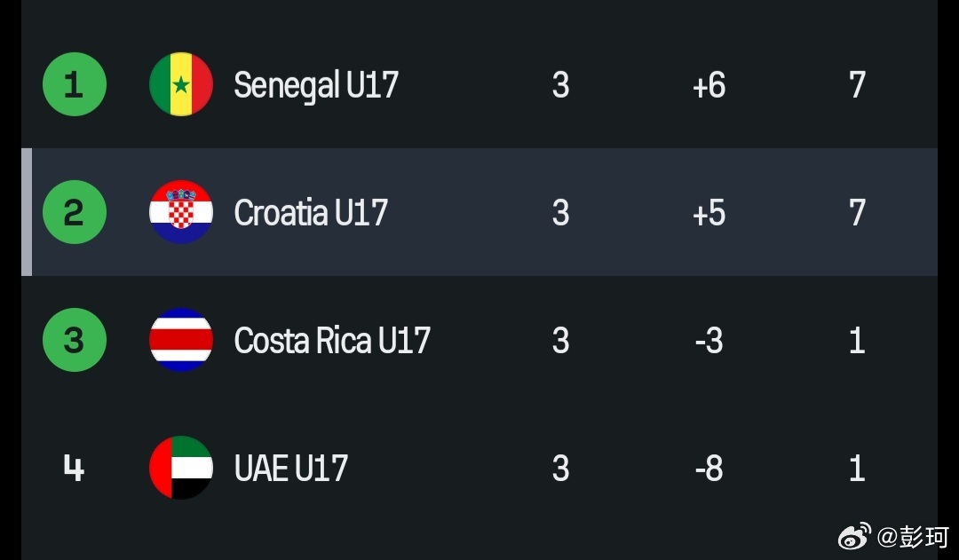Click the Costa Rica flag icon
The image size is (959, 560).
[x=181, y=340]
